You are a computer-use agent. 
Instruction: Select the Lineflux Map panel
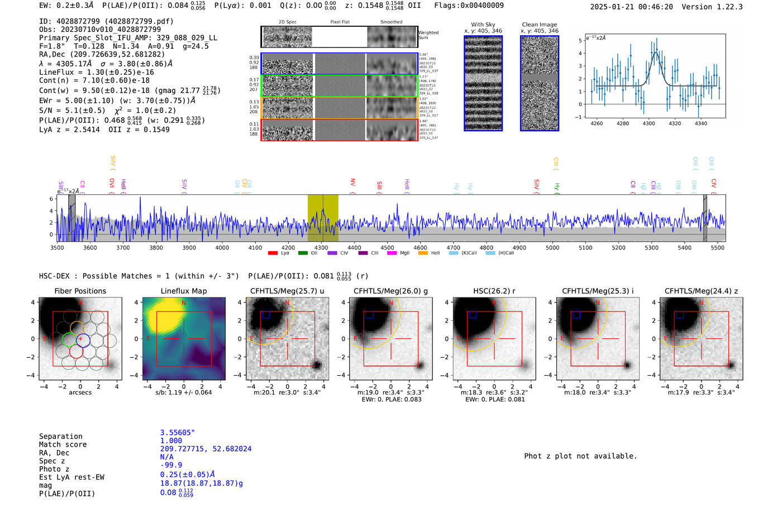click(184, 339)
